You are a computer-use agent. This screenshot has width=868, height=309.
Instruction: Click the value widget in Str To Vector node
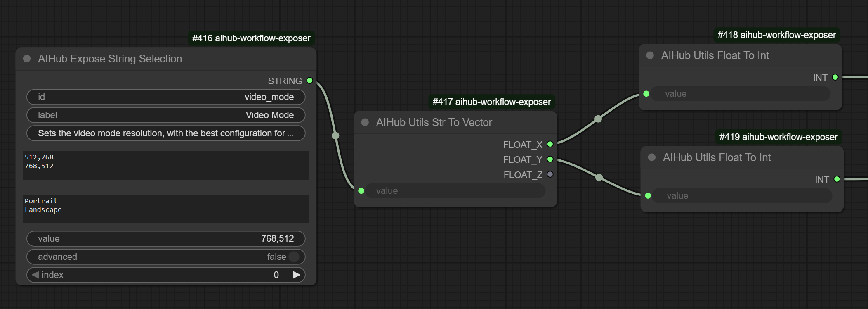click(x=455, y=191)
